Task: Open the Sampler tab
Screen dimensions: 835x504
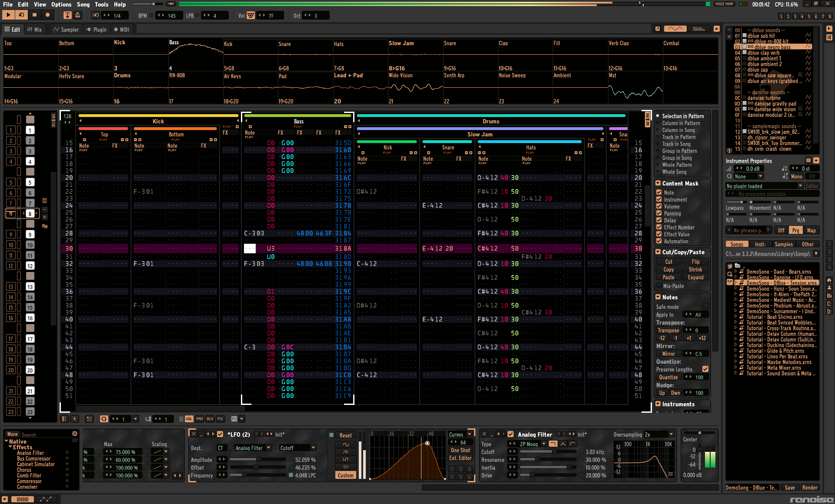Action: 66,30
